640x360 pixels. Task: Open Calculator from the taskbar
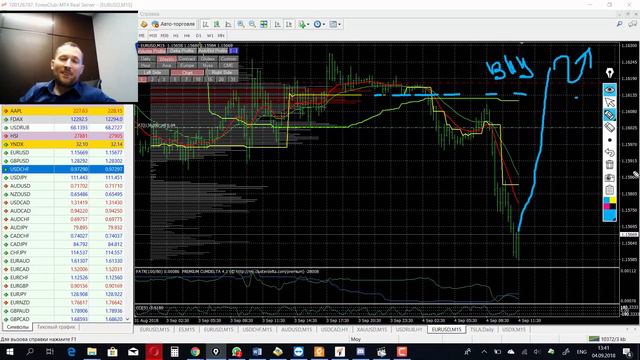point(175,351)
